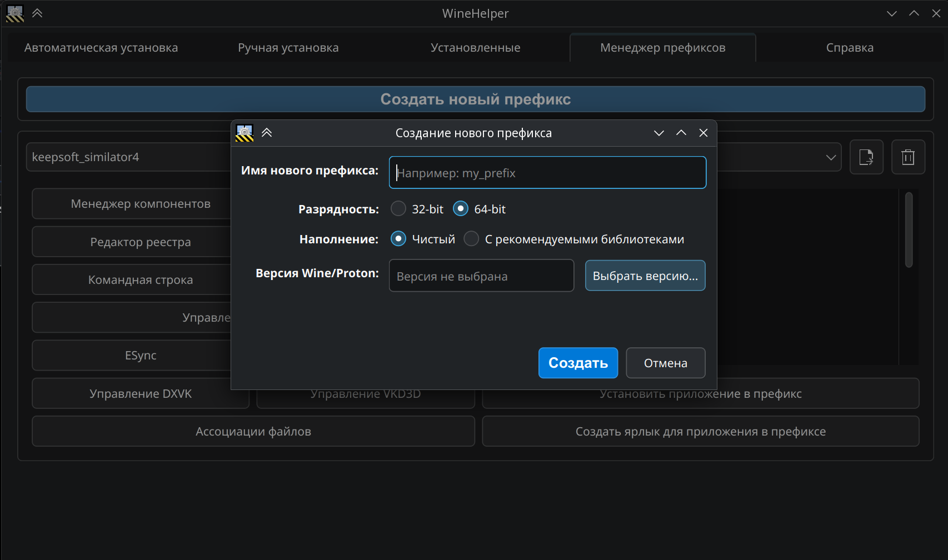Maximize the new prefix dialog

tap(681, 133)
